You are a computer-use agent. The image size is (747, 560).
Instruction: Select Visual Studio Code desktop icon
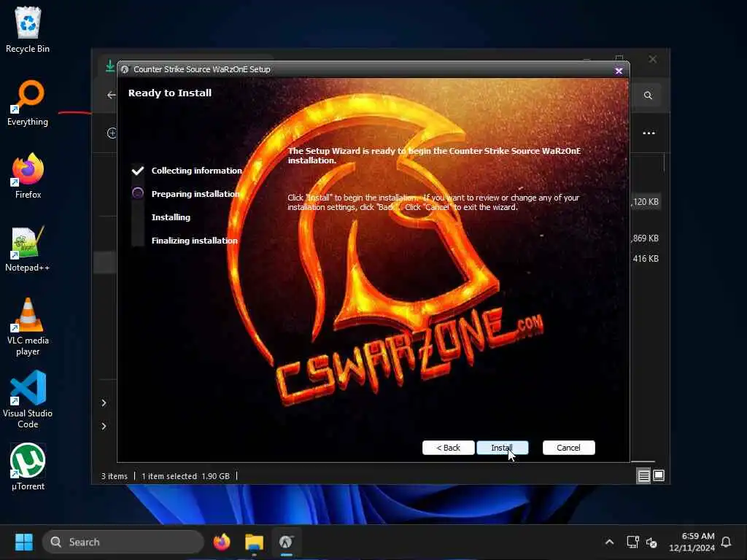[x=28, y=400]
